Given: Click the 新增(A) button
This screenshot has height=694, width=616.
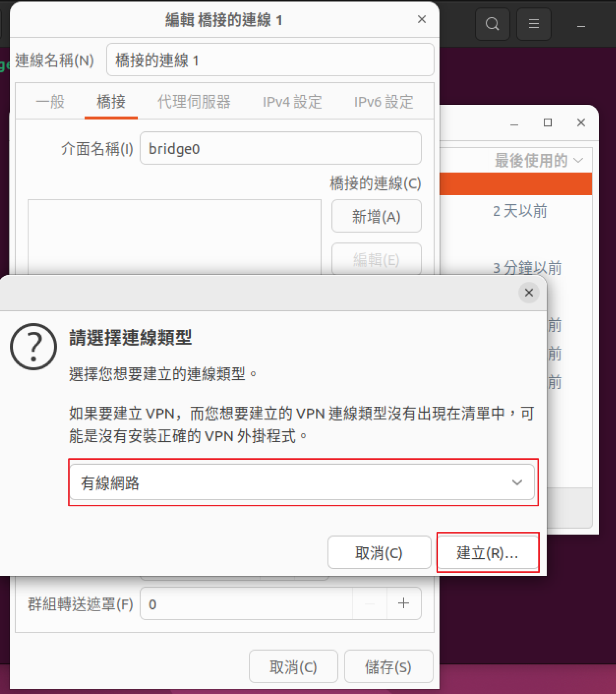Looking at the screenshot, I should click(x=376, y=216).
